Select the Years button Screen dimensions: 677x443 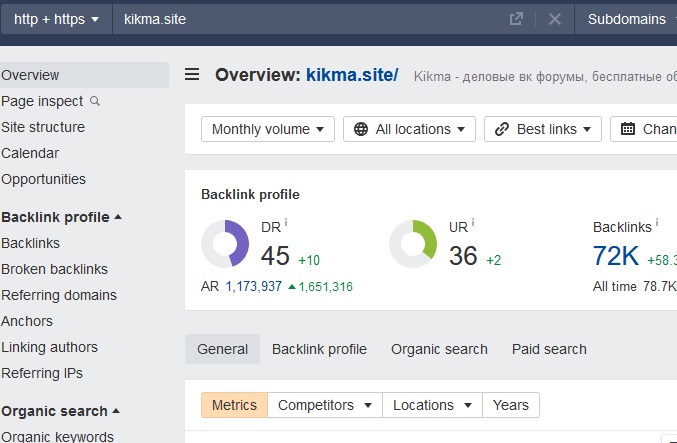(x=511, y=405)
